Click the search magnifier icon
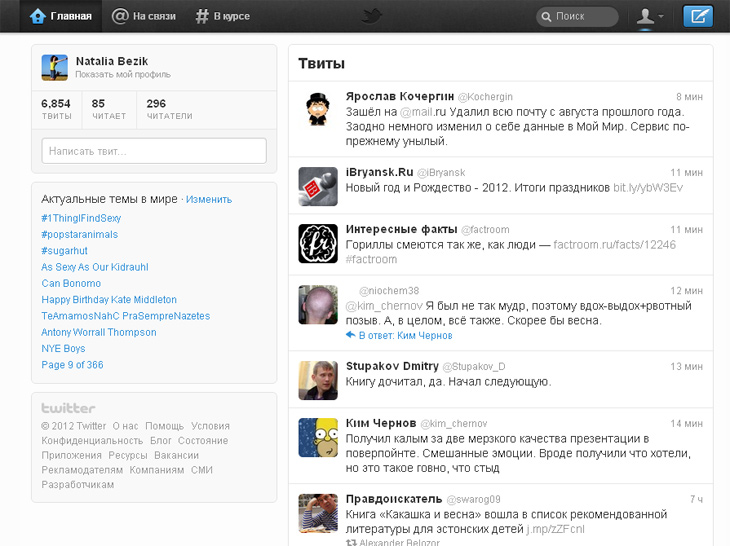The image size is (730, 546). point(546,17)
